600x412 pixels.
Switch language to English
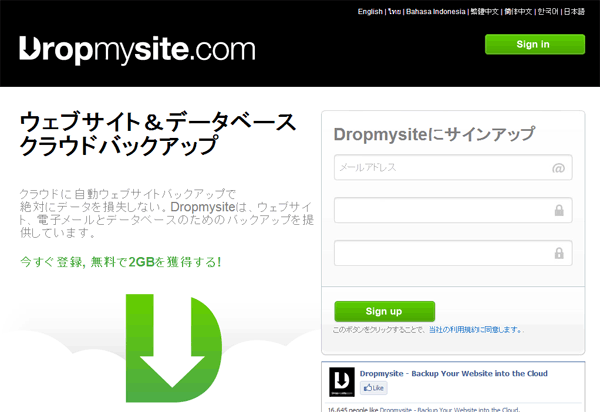coord(370,12)
